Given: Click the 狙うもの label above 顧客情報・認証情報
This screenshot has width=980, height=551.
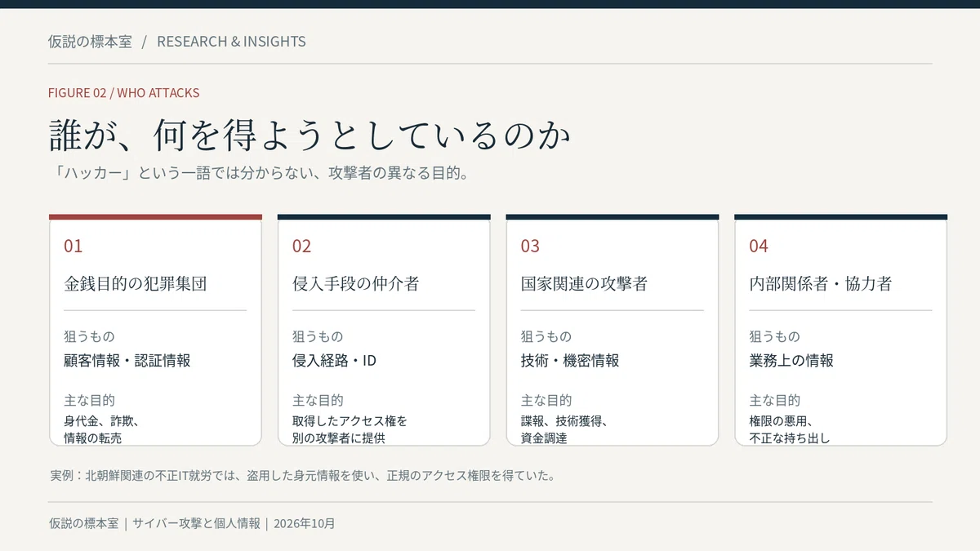Looking at the screenshot, I should coord(89,336).
